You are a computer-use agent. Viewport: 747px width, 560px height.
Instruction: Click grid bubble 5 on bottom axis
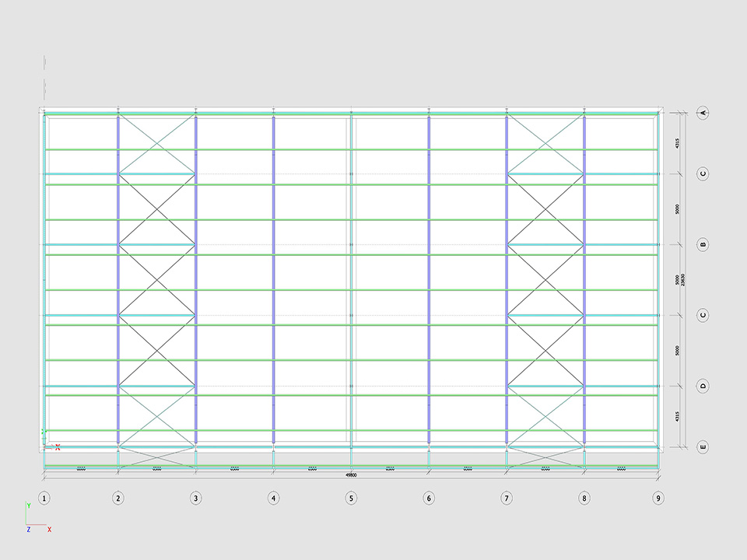point(351,498)
